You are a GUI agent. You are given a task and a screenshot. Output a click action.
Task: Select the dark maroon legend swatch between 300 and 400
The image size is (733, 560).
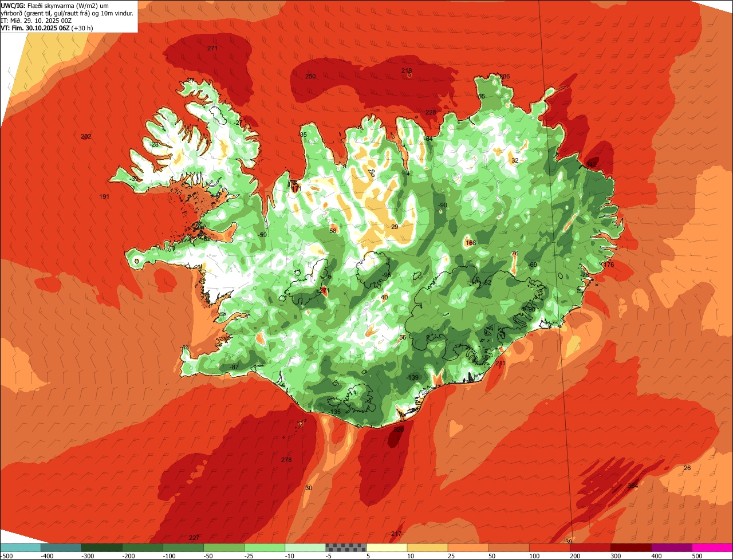[630, 547]
